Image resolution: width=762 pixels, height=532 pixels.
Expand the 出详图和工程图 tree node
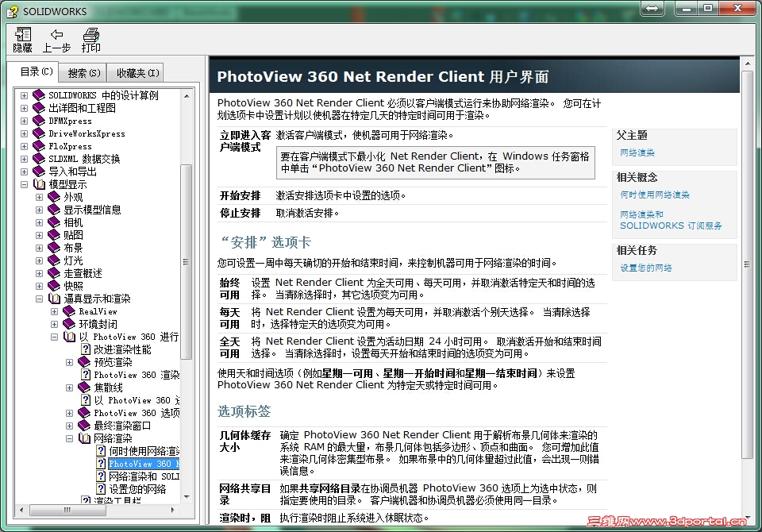coord(24,108)
